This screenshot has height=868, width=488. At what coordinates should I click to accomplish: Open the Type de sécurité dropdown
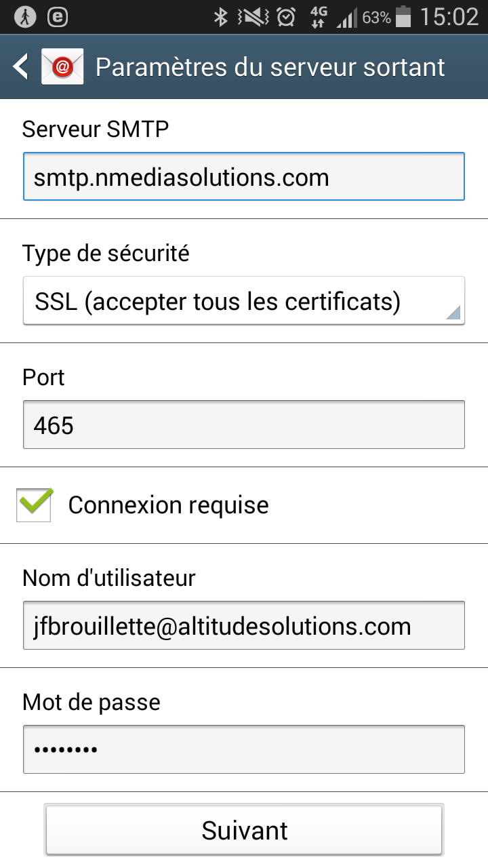244,300
